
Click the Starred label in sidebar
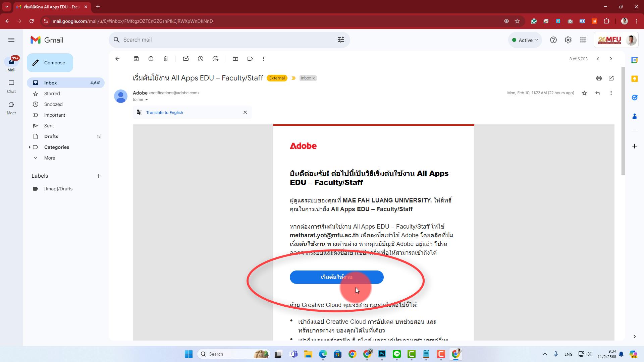point(51,93)
